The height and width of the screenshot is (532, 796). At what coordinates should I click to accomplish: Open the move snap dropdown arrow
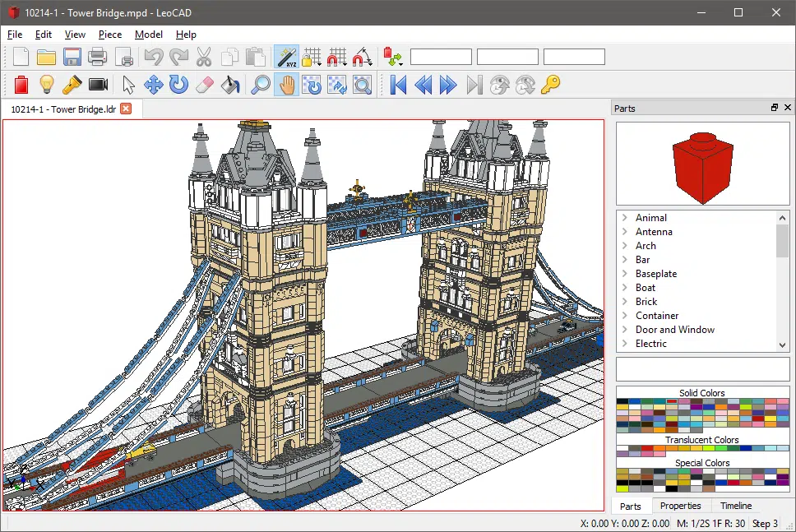pos(343,63)
